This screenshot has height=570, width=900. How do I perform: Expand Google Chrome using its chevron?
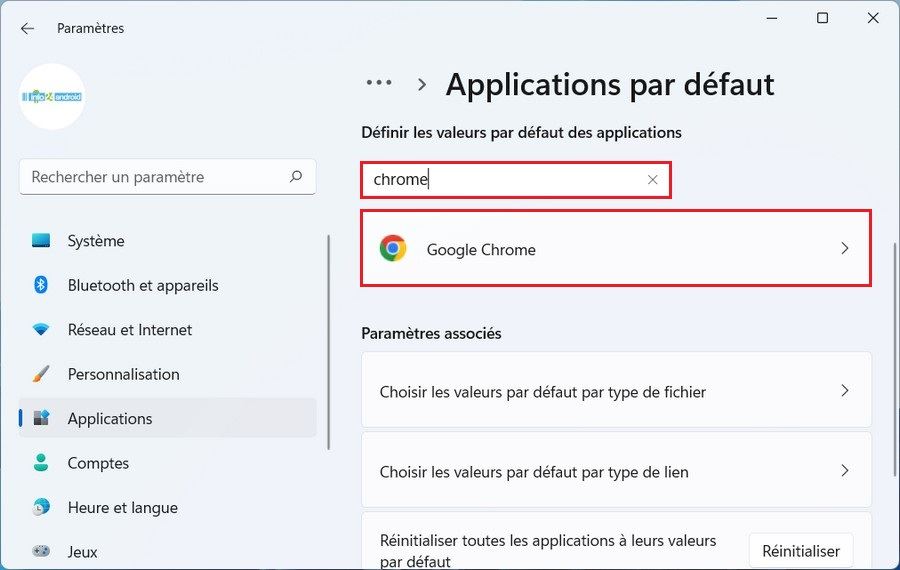click(844, 249)
